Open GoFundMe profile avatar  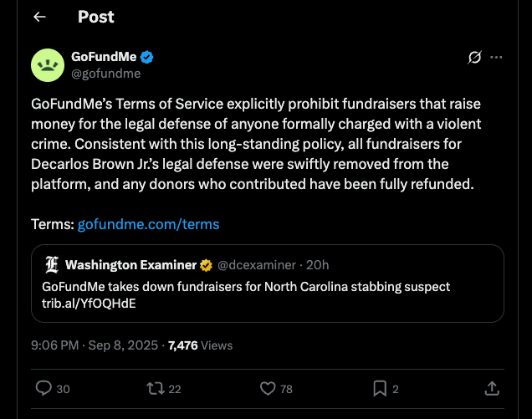[x=48, y=65]
